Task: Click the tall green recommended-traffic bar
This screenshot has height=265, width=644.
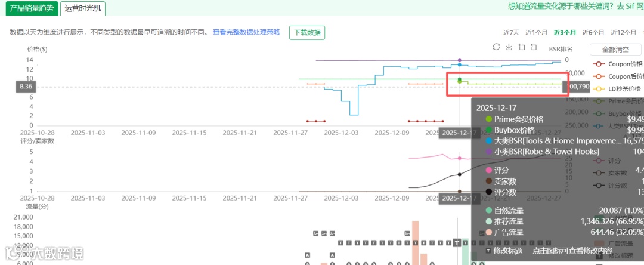Action: 465,251
